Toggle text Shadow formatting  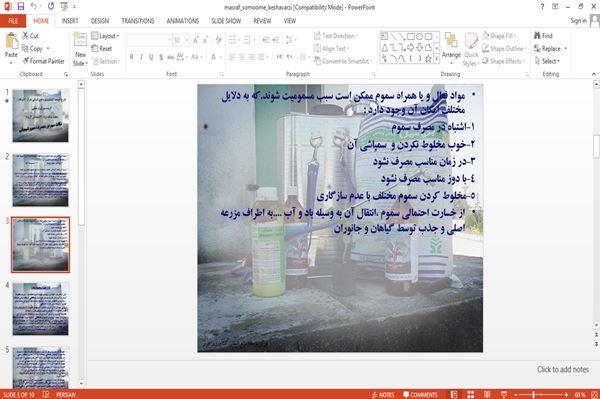click(x=161, y=57)
